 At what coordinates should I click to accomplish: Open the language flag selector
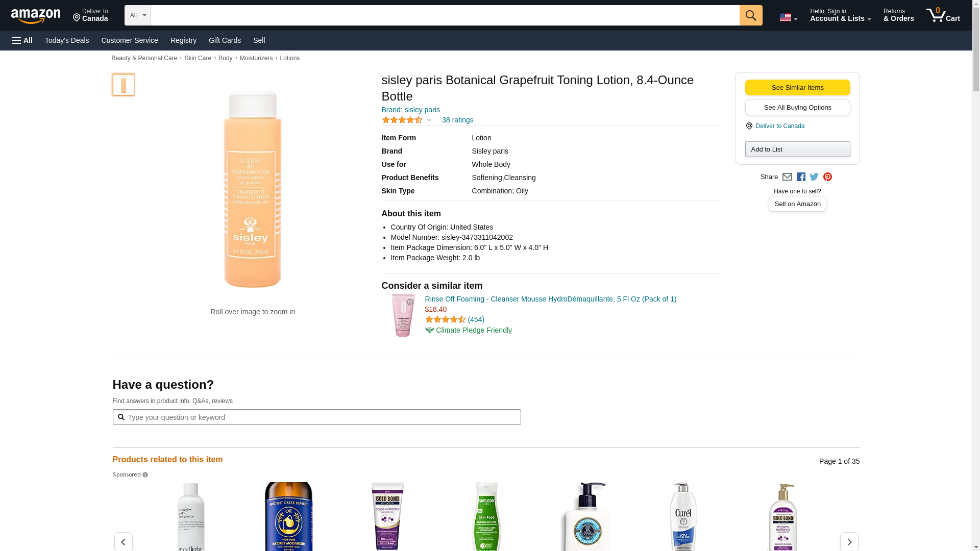[789, 17]
